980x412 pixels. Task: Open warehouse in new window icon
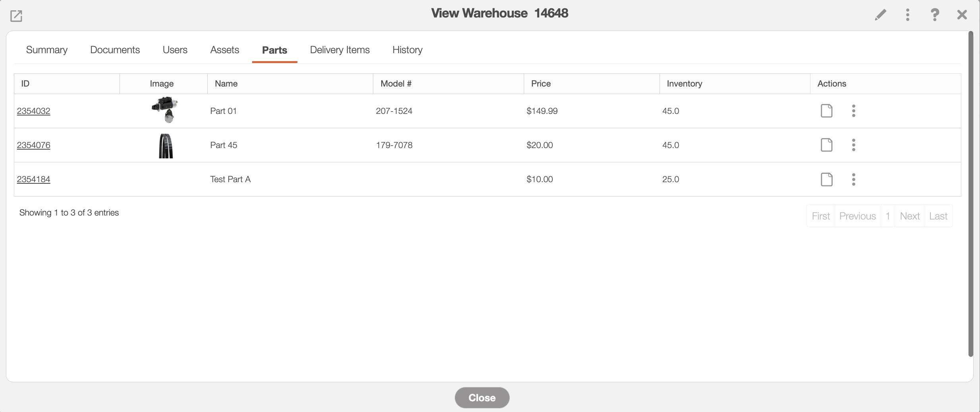[x=16, y=16]
